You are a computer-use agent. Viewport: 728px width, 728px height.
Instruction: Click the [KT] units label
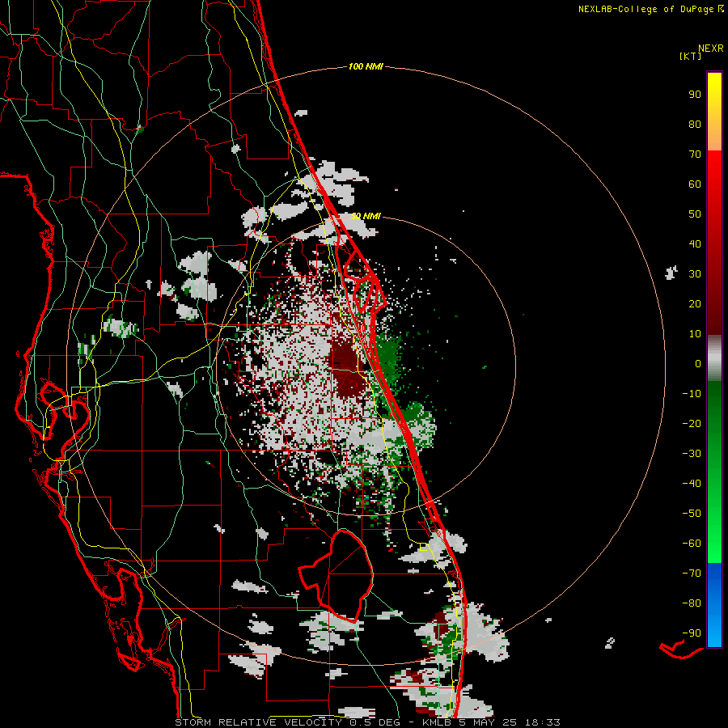(690, 56)
